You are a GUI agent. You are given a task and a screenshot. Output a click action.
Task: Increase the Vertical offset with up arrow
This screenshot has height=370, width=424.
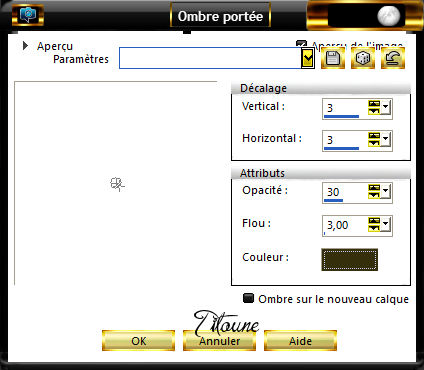click(374, 104)
